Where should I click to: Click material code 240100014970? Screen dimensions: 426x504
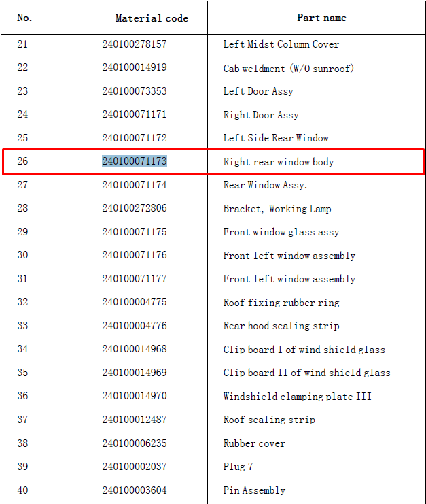tap(135, 396)
